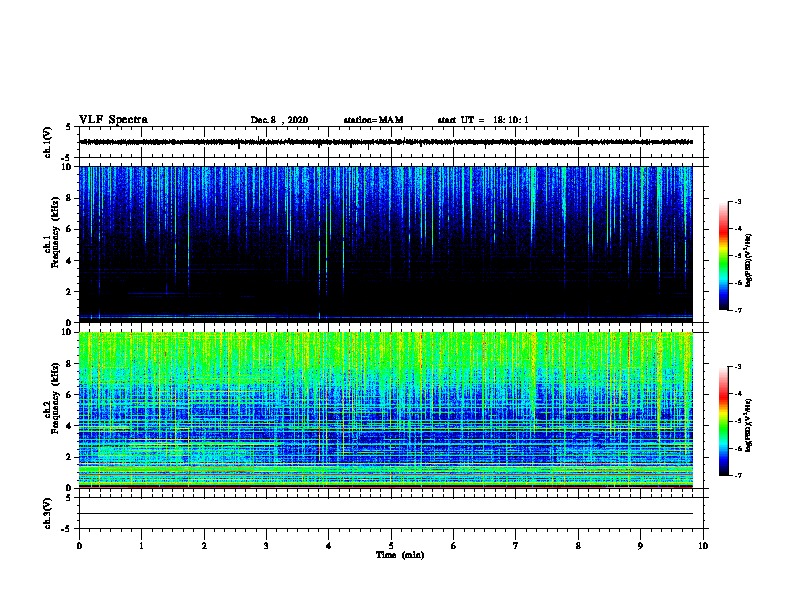Click the "6" kHz tick of ch.2 spectrogram
This screenshot has height=612, width=792.
[x=70, y=395]
